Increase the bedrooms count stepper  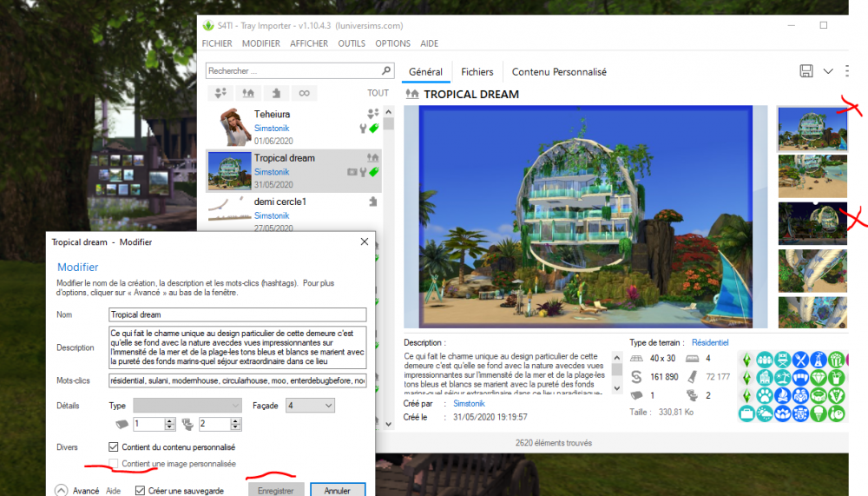coord(170,420)
